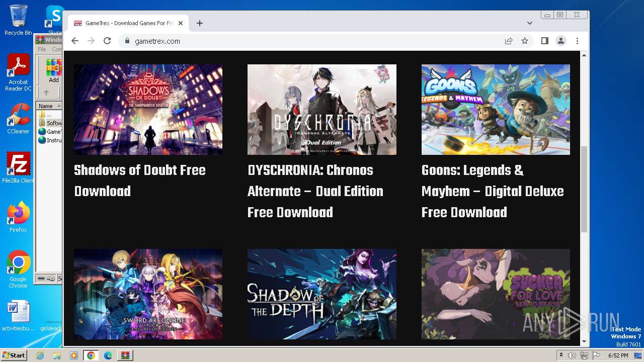Open Chrome three-dot menu

click(577, 41)
